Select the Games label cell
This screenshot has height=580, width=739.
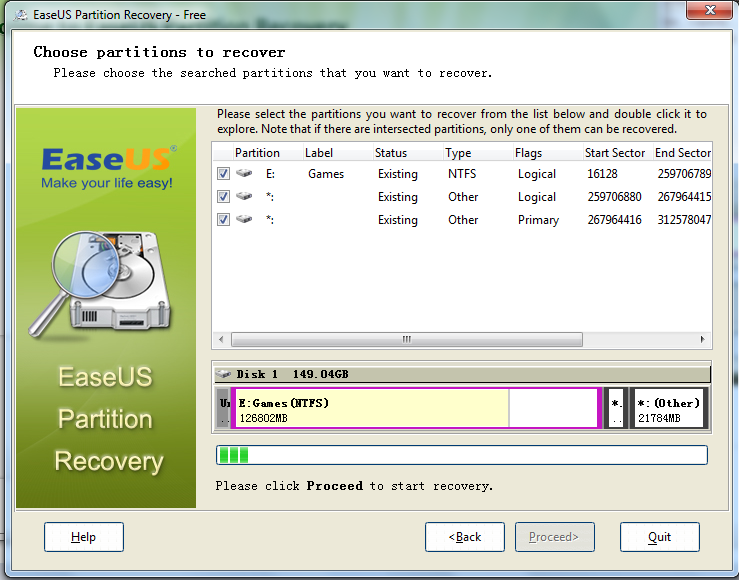pyautogui.click(x=326, y=174)
